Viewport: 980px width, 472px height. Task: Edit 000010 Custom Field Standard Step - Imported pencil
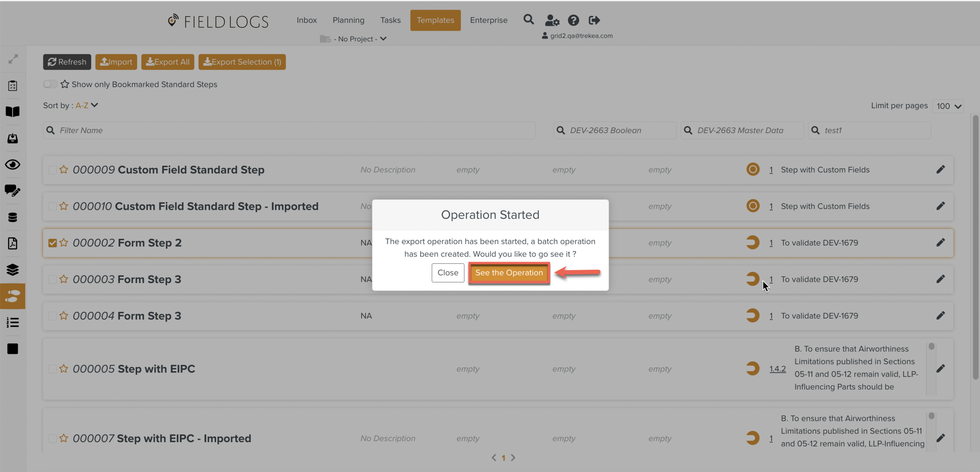940,206
